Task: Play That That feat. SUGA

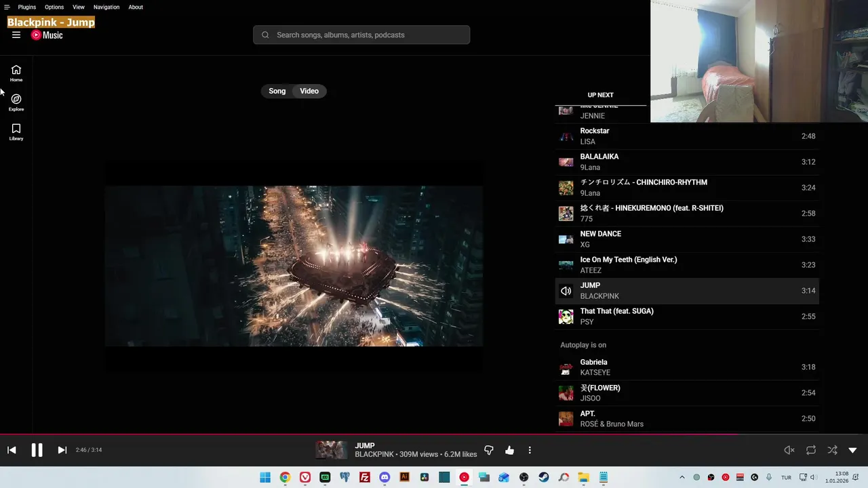Action: tap(687, 317)
